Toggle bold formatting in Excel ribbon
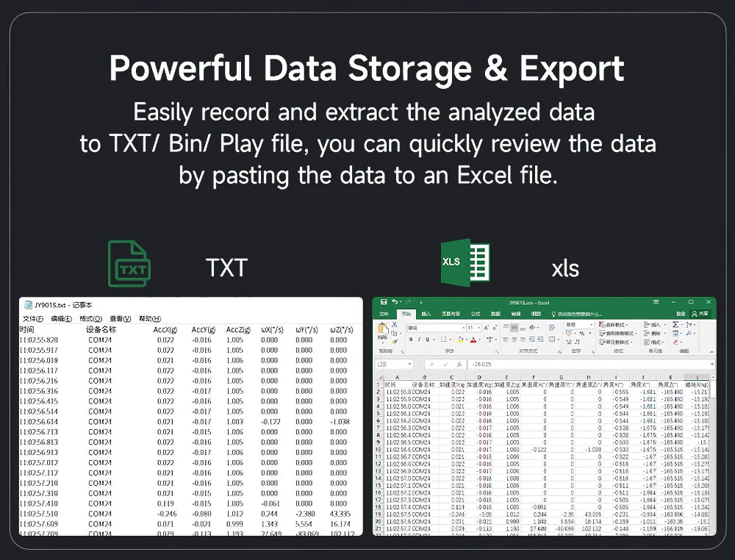This screenshot has width=735, height=560. 410,340
